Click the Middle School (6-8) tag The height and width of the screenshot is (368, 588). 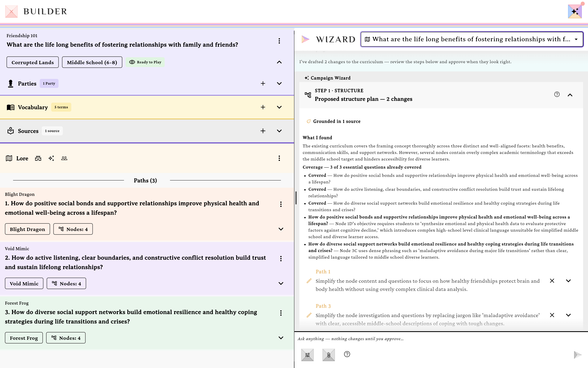[x=92, y=62]
